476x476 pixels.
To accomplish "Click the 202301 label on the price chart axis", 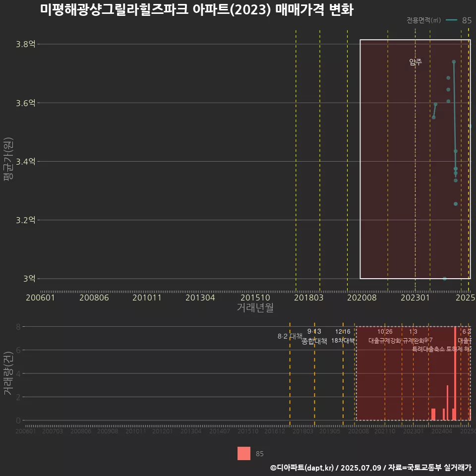I will [416, 297].
